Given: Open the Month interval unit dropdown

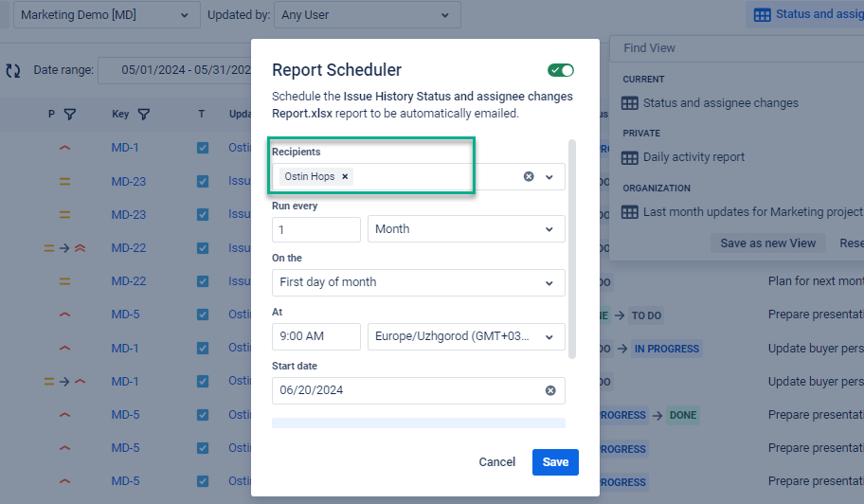Looking at the screenshot, I should point(465,229).
